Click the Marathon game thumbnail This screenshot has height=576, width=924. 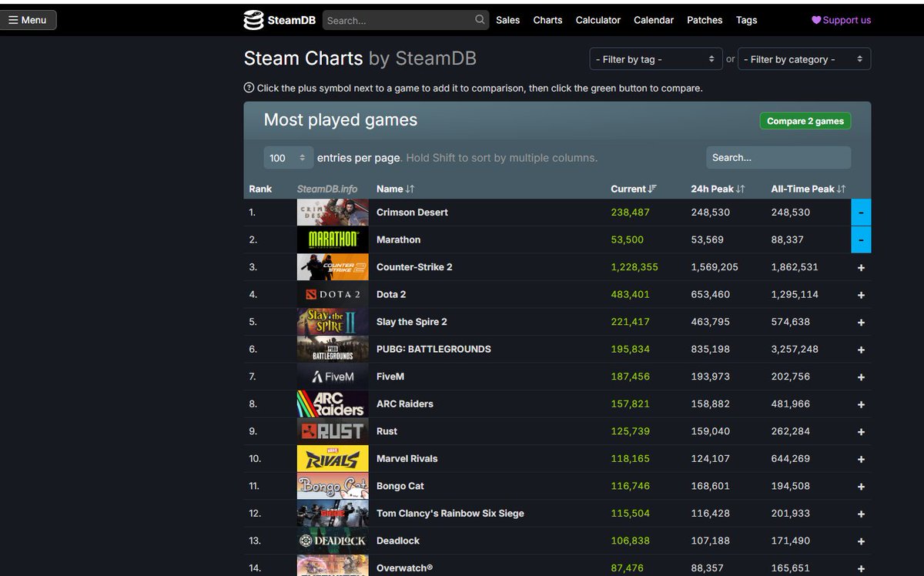point(333,239)
